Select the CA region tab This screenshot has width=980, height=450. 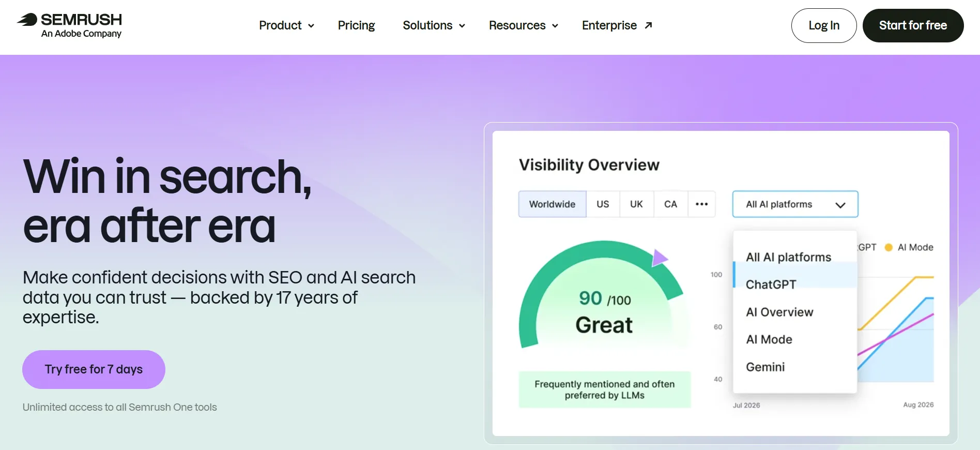click(670, 204)
